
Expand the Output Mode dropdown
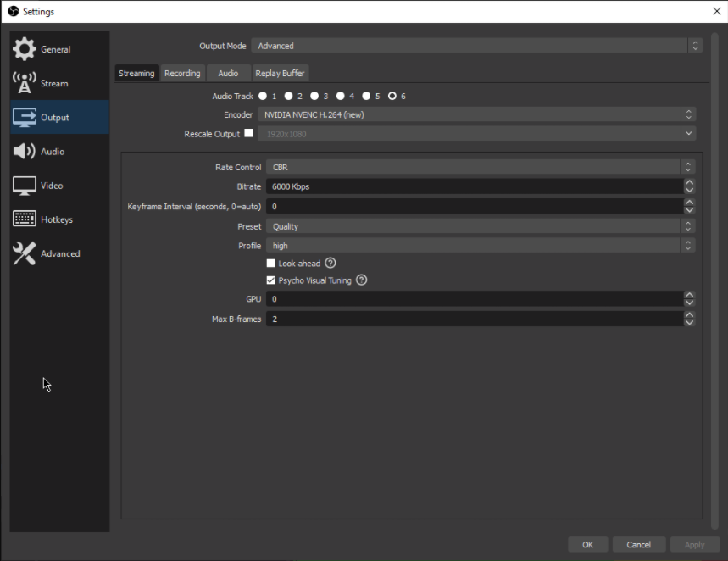point(476,46)
